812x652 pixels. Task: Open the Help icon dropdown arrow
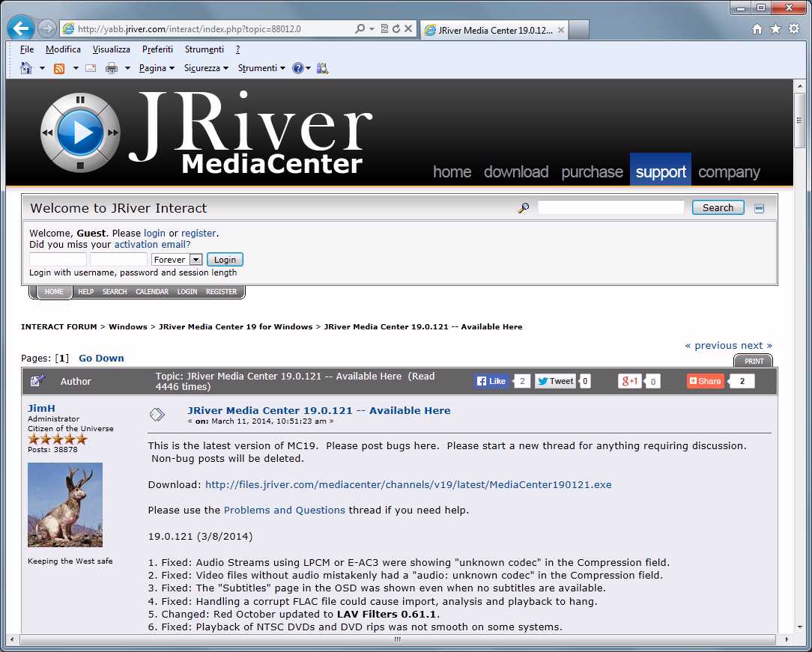point(308,68)
